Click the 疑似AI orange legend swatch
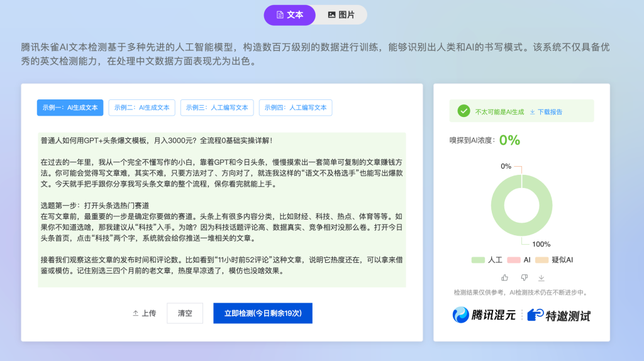 pos(541,260)
